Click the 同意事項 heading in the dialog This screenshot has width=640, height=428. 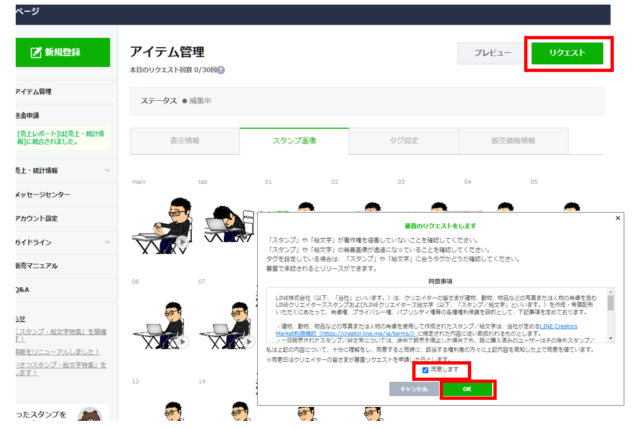click(x=440, y=281)
